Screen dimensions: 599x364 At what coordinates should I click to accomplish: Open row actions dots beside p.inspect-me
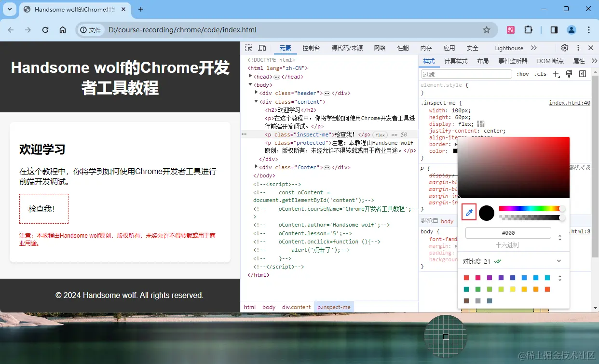244,135
